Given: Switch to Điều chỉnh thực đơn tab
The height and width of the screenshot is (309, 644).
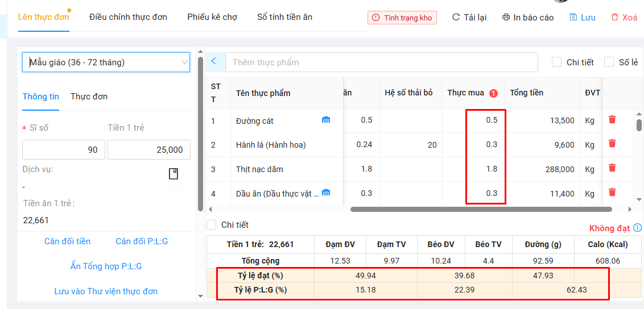Looking at the screenshot, I should [x=128, y=17].
